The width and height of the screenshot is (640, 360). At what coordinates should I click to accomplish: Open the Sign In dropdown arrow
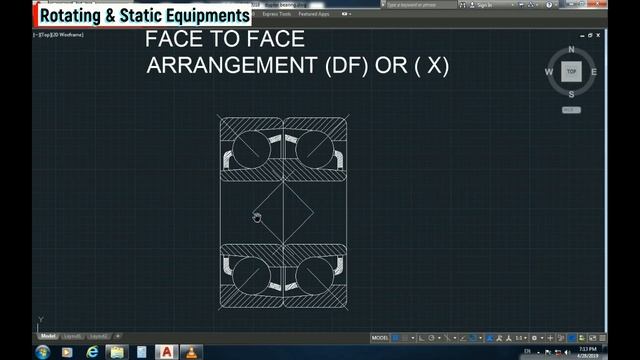click(x=513, y=5)
